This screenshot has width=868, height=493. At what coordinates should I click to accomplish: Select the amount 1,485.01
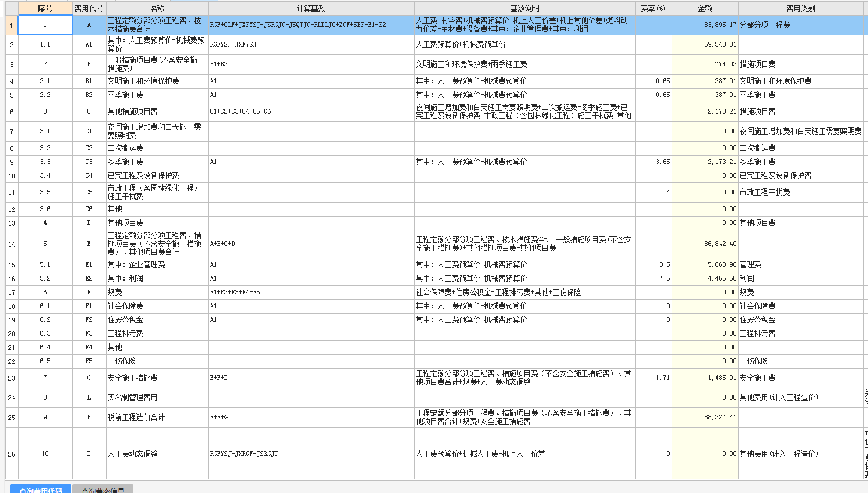[705, 378]
